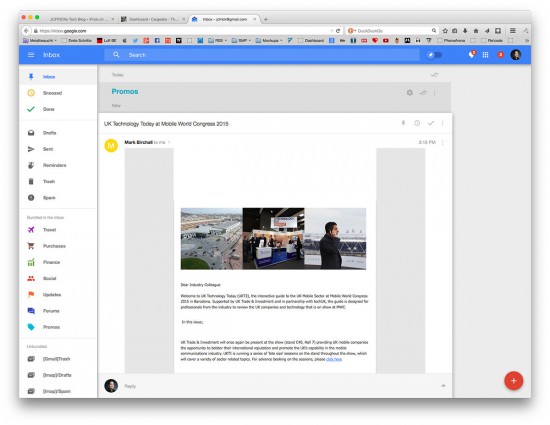Mark all Promos as done
The image size is (550, 425).
(x=423, y=93)
